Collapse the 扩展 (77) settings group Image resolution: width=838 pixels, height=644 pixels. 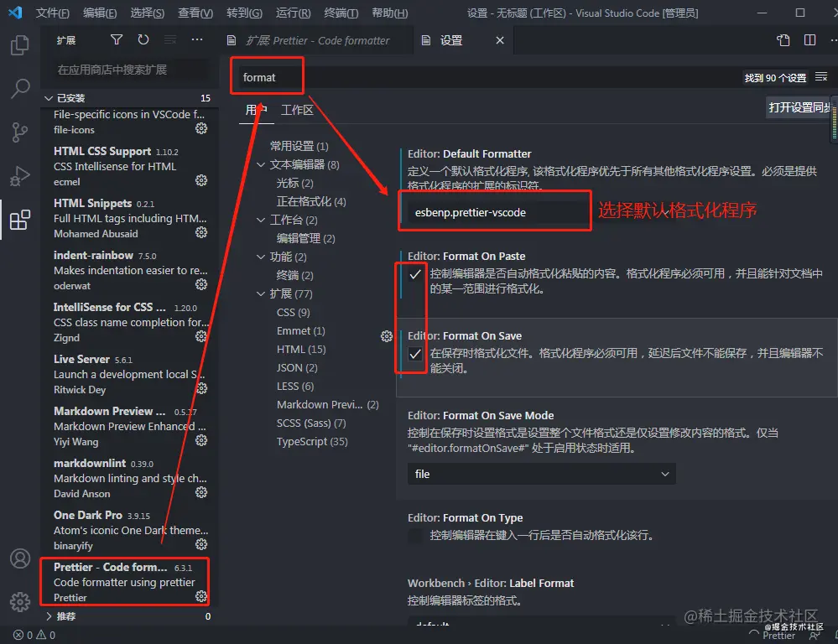click(261, 294)
